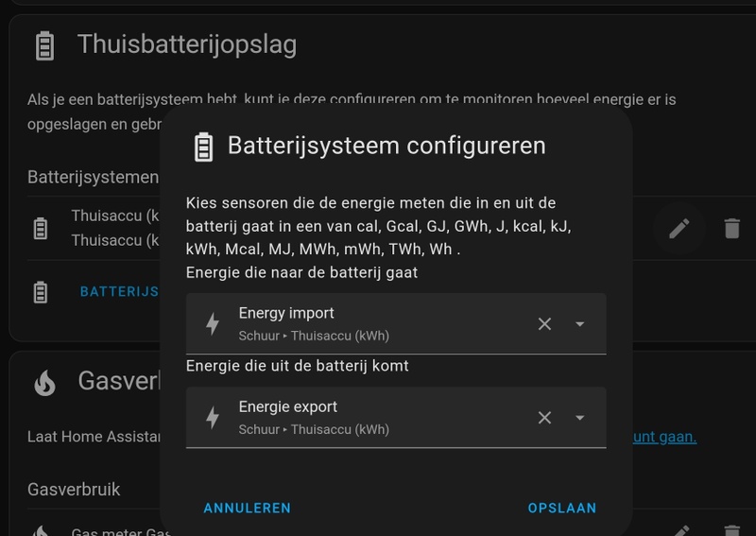Click the battery icon in the dialog title
This screenshot has width=756, height=536.
coord(203,147)
